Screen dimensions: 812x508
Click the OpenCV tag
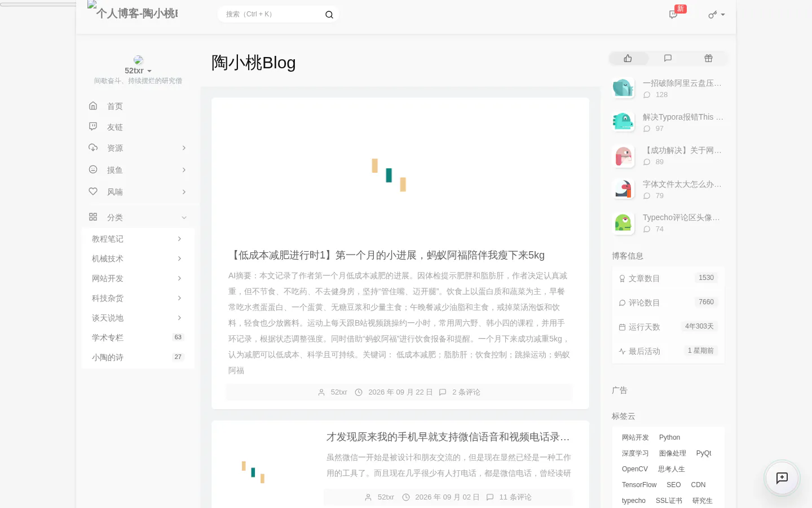coord(635,469)
